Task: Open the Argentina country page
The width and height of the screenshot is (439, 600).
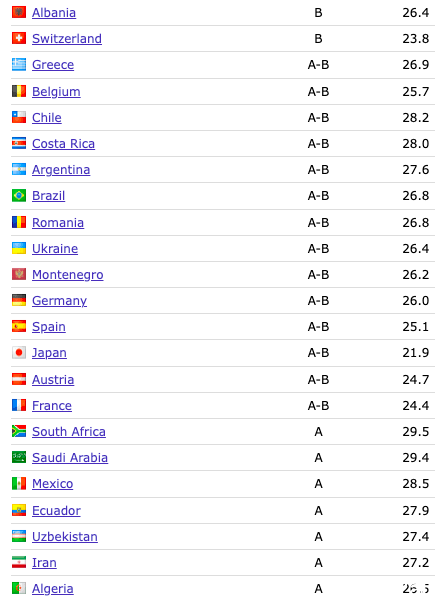Action: tap(61, 170)
